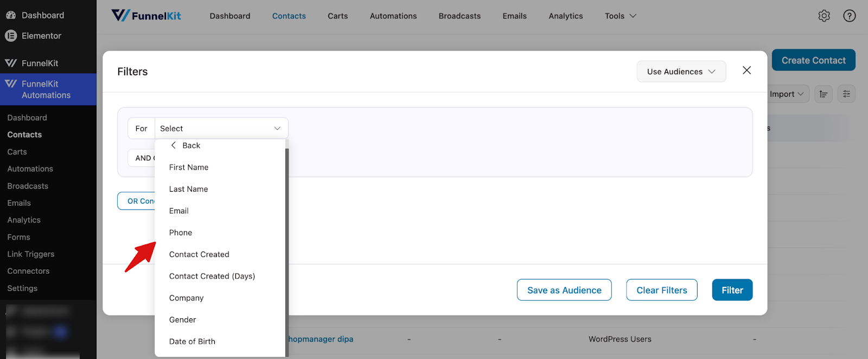Open the For Select dropdown

pos(221,128)
